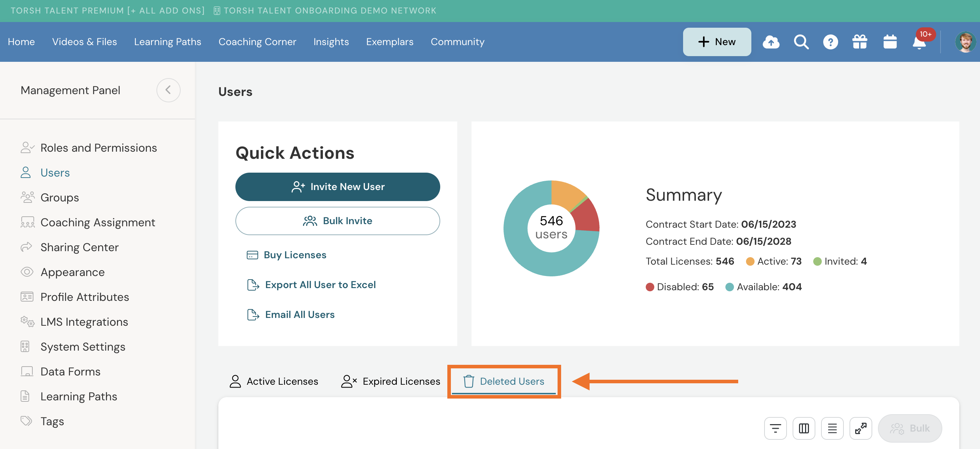Viewport: 980px width, 449px height.
Task: Open Insights in navigation bar
Action: pyautogui.click(x=331, y=42)
